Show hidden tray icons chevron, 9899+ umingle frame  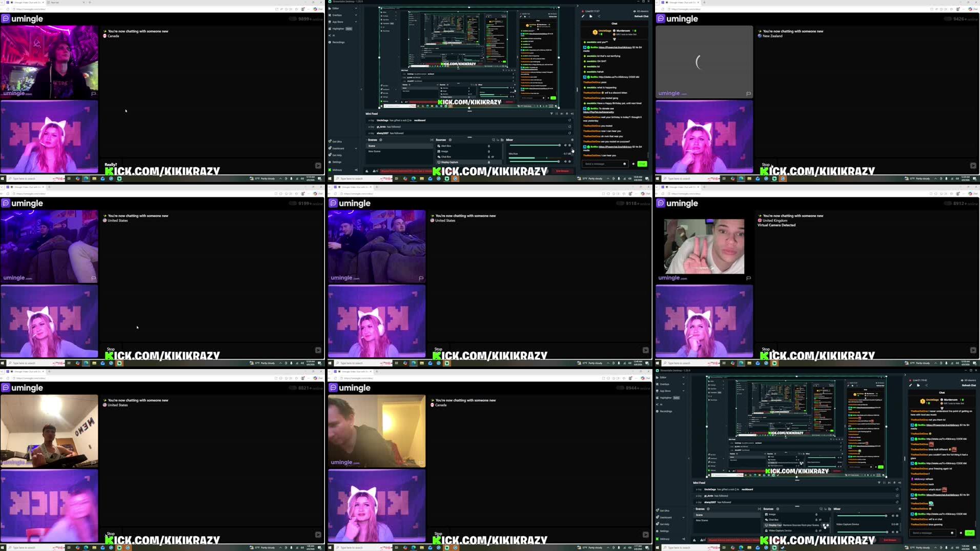click(280, 178)
